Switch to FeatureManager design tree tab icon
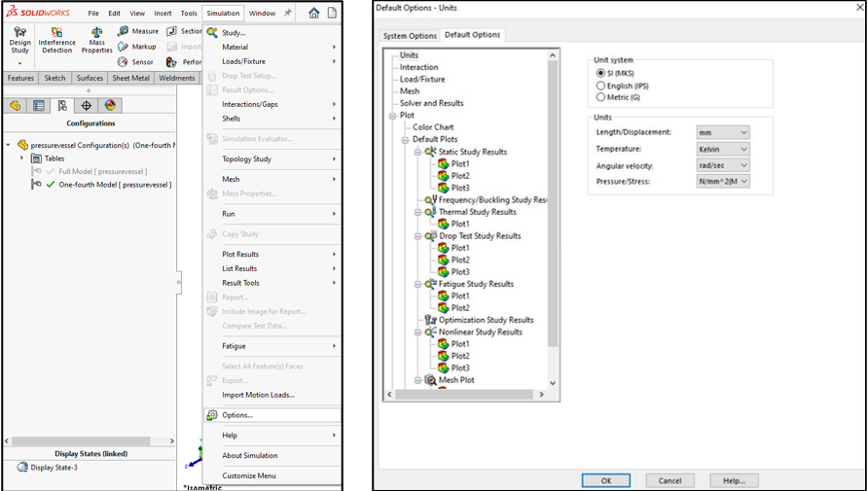 [x=15, y=105]
